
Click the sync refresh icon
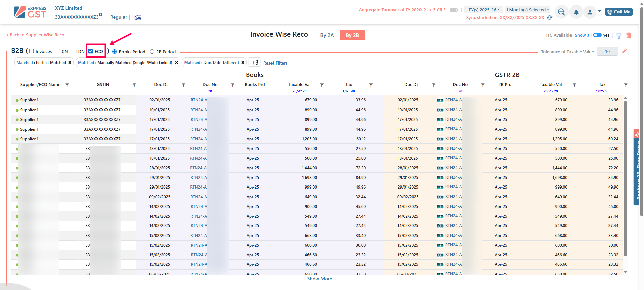[549, 18]
